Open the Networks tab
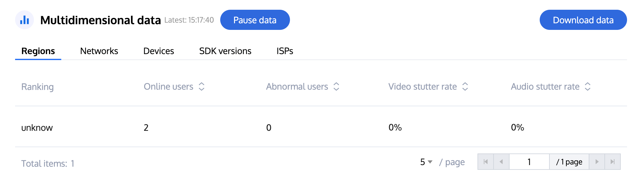This screenshot has width=644, height=178. (99, 51)
